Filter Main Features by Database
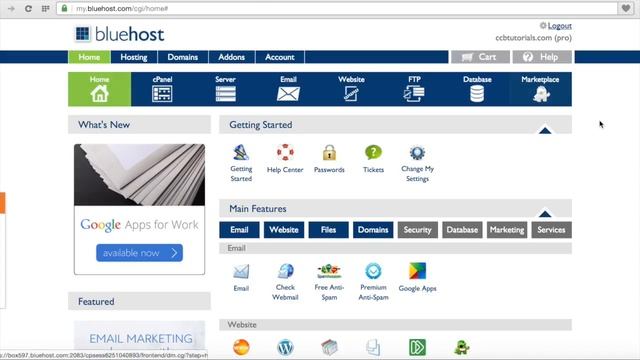The image size is (640, 360). [x=462, y=230]
